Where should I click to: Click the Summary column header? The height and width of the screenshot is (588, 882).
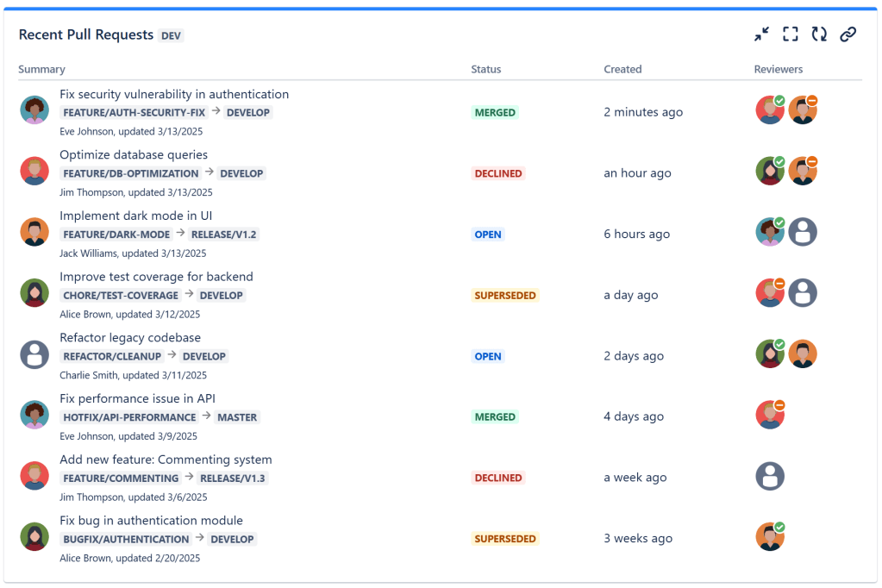coord(41,69)
